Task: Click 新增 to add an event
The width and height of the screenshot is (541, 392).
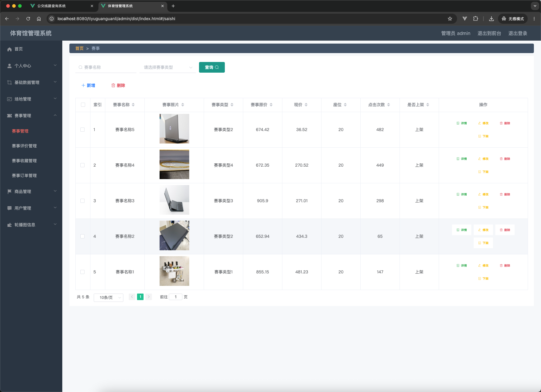Action: pyautogui.click(x=88, y=85)
